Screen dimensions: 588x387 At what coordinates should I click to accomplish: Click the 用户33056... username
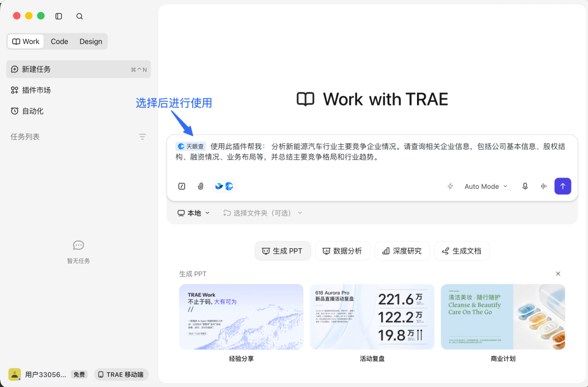pyautogui.click(x=45, y=374)
